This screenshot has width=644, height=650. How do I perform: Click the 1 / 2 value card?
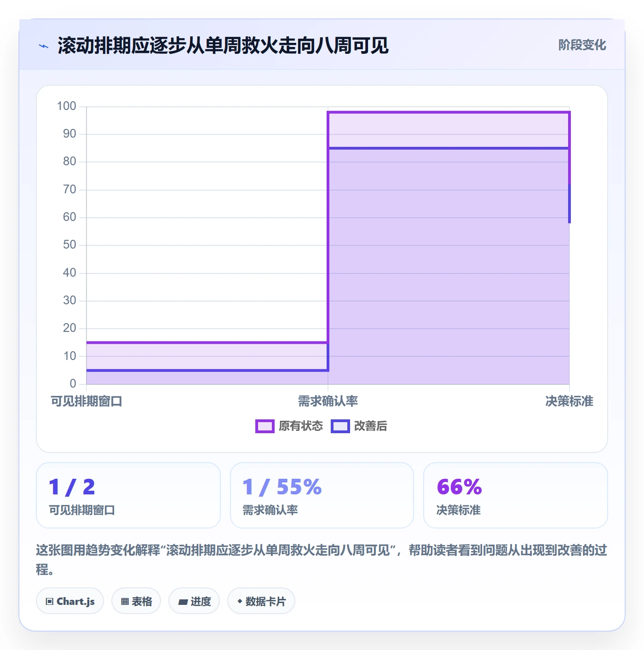pos(128,495)
